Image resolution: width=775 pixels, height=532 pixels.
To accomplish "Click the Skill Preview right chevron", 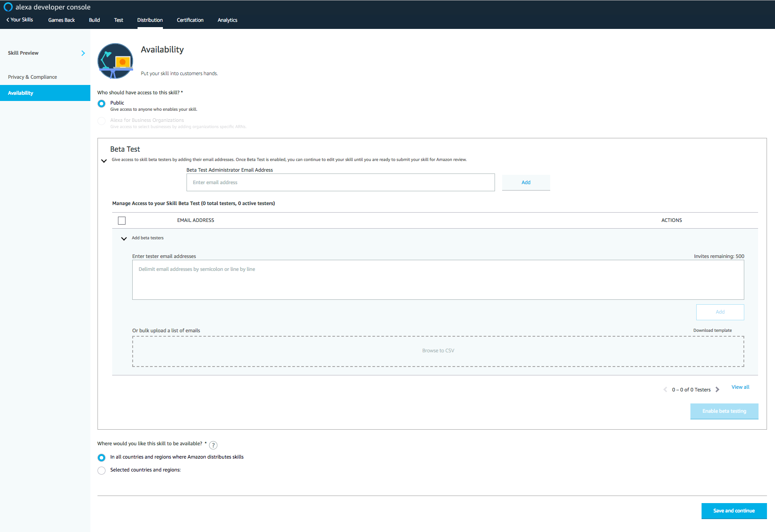I will tap(83, 53).
